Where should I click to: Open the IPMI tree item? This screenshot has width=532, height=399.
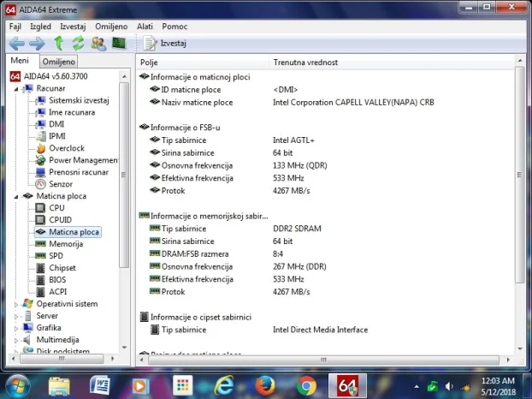[57, 136]
